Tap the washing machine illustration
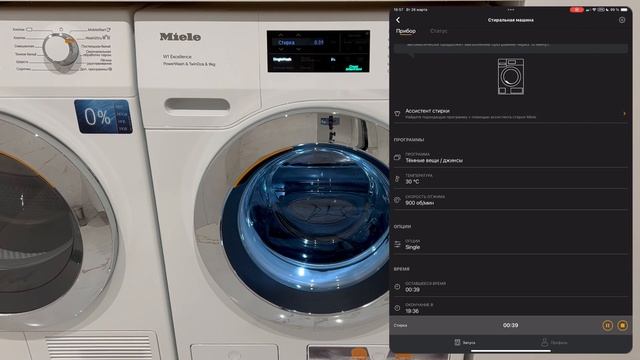Viewport: 640px width, 360px height. 511,76
